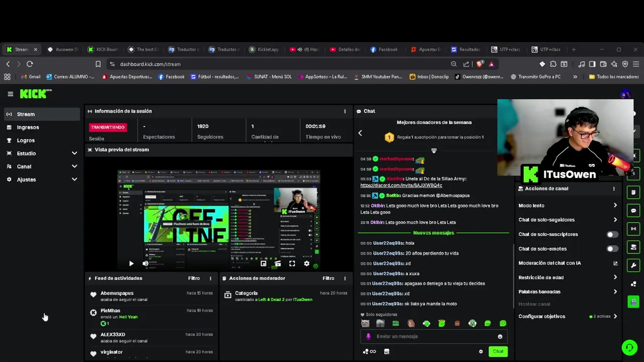The width and height of the screenshot is (644, 362).
Task: Open Gmail bookmark in bookmarks bar
Action: click(31, 77)
